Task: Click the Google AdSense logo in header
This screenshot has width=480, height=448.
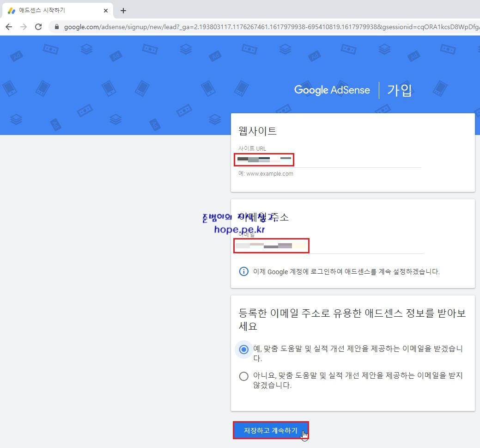Action: [332, 90]
